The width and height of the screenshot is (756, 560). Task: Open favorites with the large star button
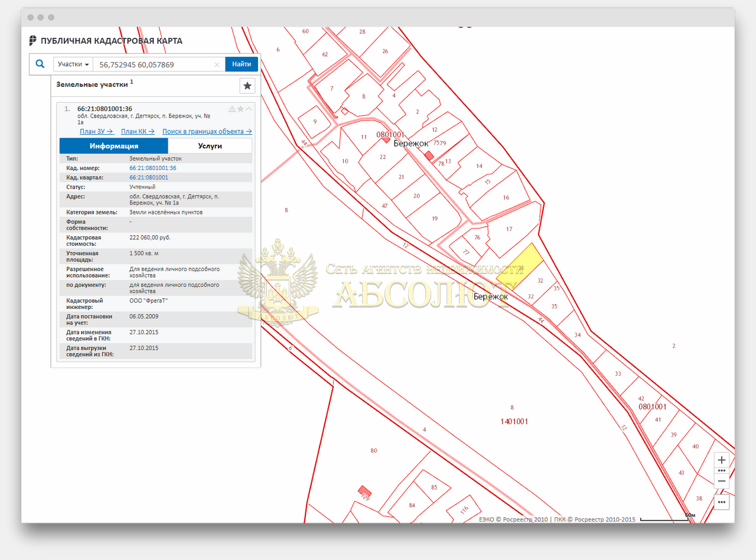[x=247, y=86]
